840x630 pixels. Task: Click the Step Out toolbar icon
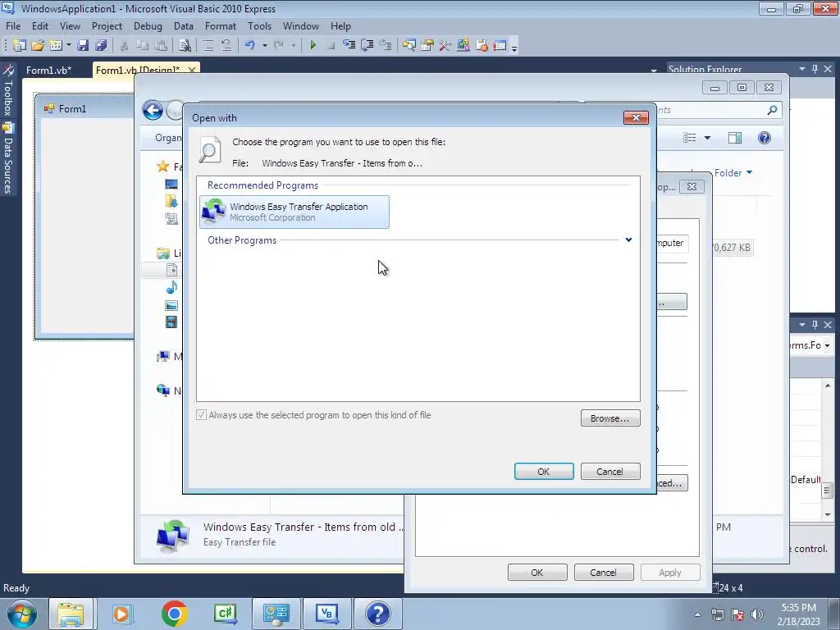(386, 46)
